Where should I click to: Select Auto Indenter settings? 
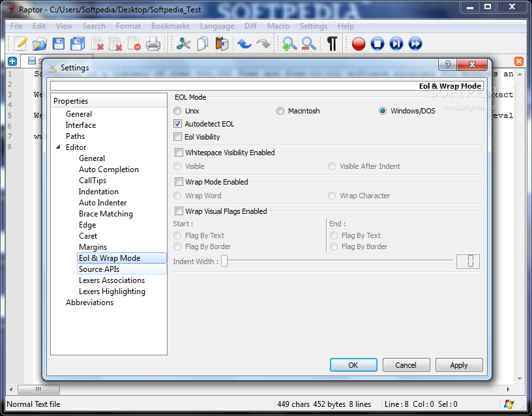102,203
